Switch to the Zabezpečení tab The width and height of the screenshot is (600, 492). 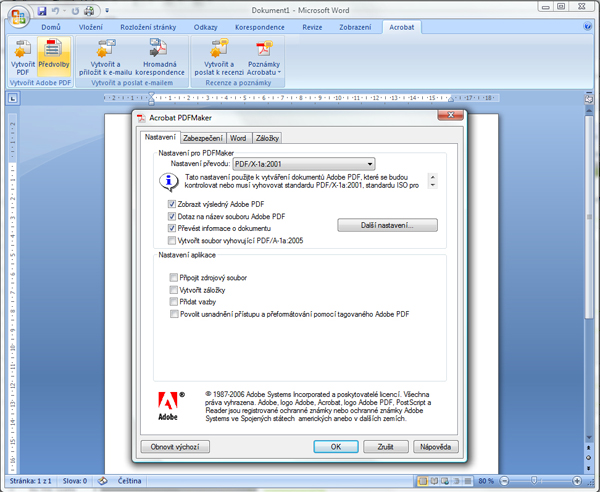(x=203, y=138)
